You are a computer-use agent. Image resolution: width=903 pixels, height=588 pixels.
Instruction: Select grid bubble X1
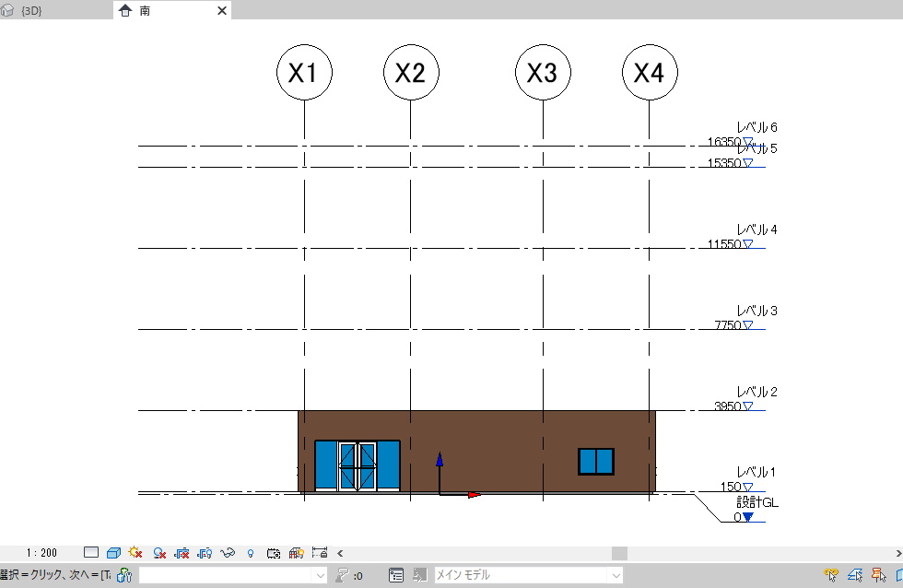point(304,72)
